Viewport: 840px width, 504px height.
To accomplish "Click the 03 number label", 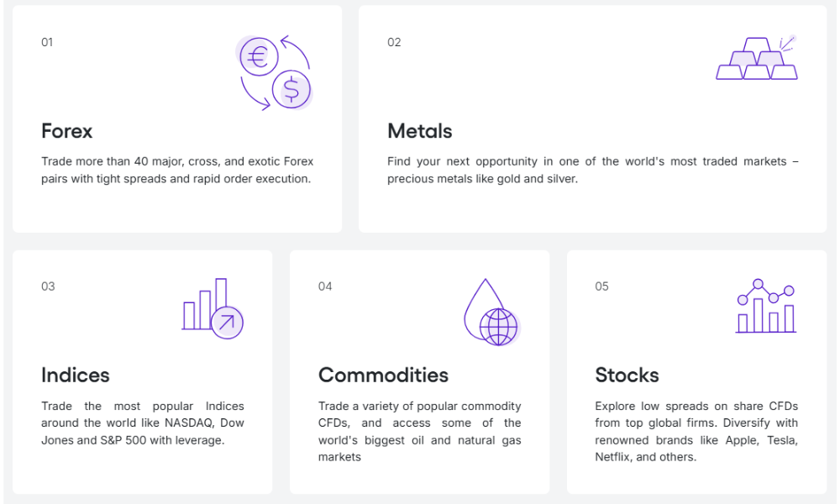I will [x=48, y=286].
